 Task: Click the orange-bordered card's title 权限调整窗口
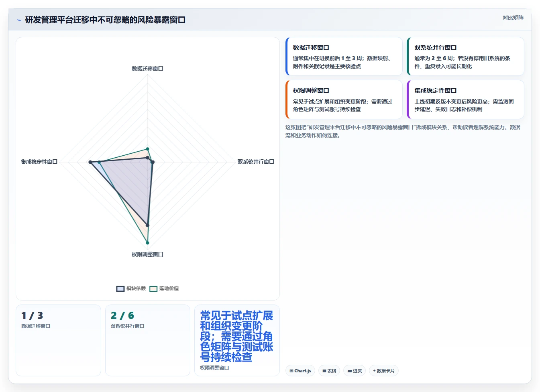tap(311, 91)
